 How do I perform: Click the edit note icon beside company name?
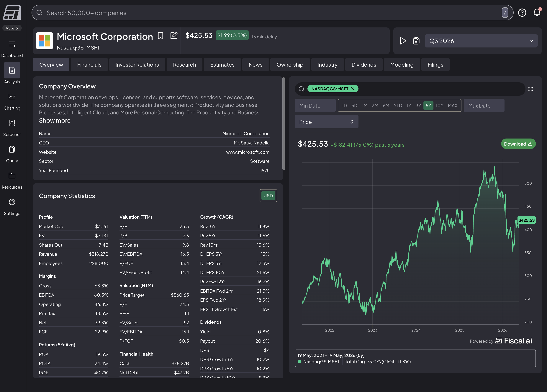[174, 36]
